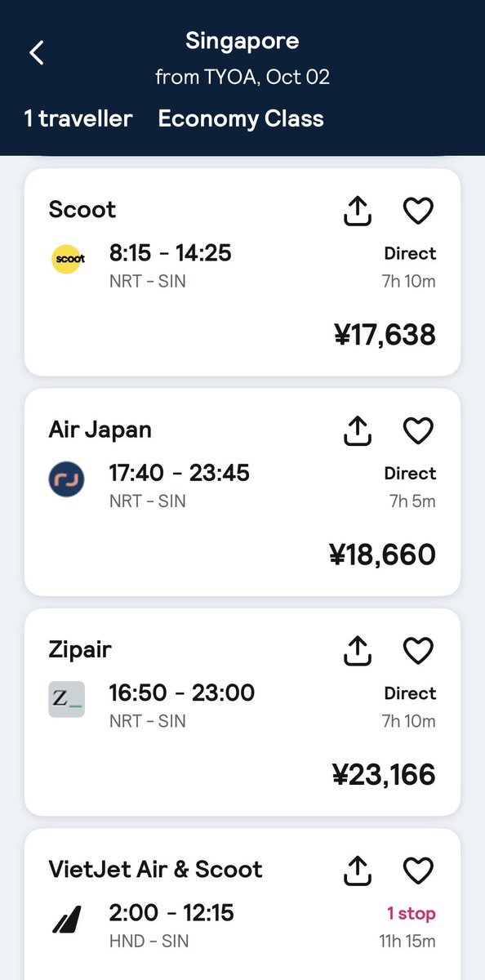Select the Scoot ¥17,638 price
485x980 pixels.
coord(385,335)
